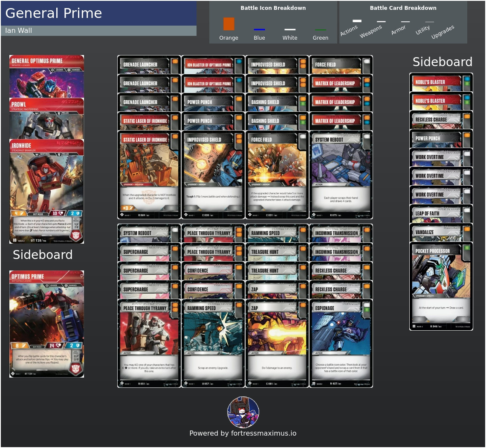This screenshot has width=486, height=448.
Task: Select the Espionage card artwork
Action: point(341,343)
